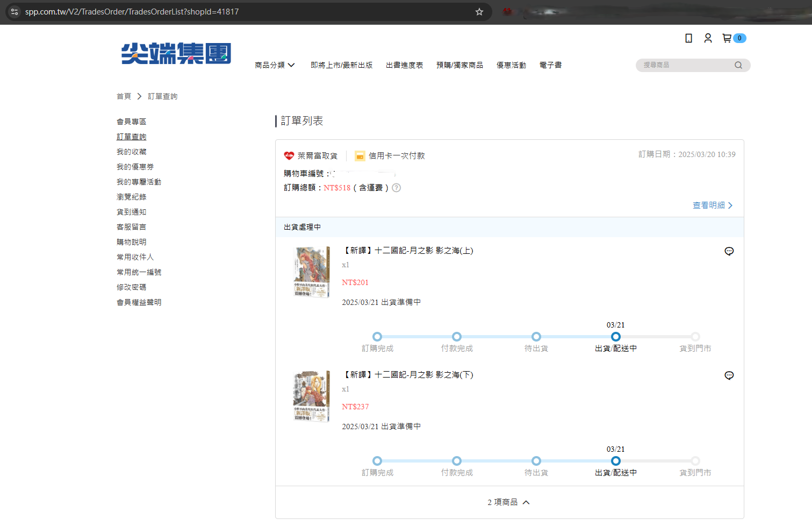Open 修改密碼 in sidebar
Screen dimensions: 812x526
(132, 287)
